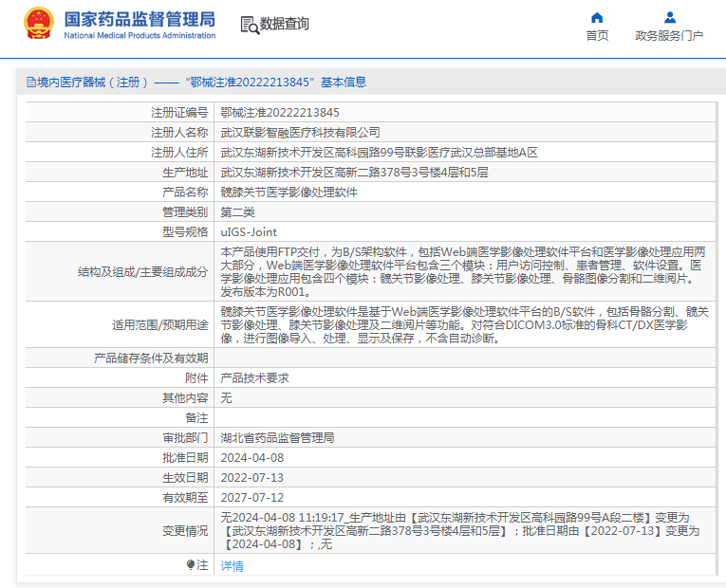726x588 pixels.
Task: Select management class 第二类
Action: (x=237, y=211)
